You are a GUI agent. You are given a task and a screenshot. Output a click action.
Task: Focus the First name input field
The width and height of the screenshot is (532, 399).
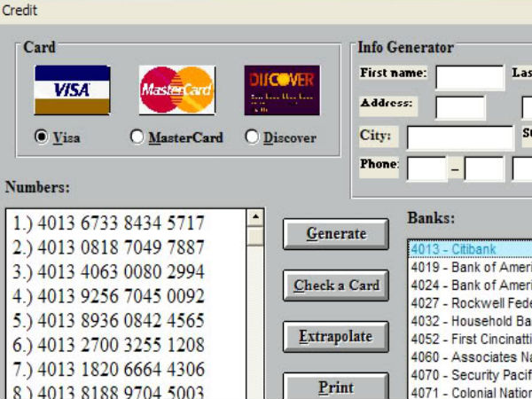(x=469, y=77)
